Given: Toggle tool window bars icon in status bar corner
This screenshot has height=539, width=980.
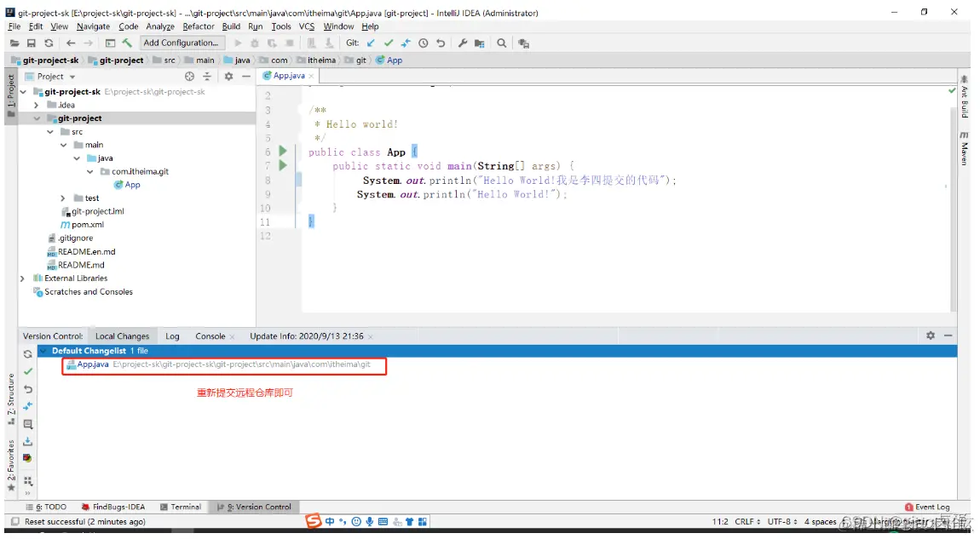Looking at the screenshot, I should 15,521.
